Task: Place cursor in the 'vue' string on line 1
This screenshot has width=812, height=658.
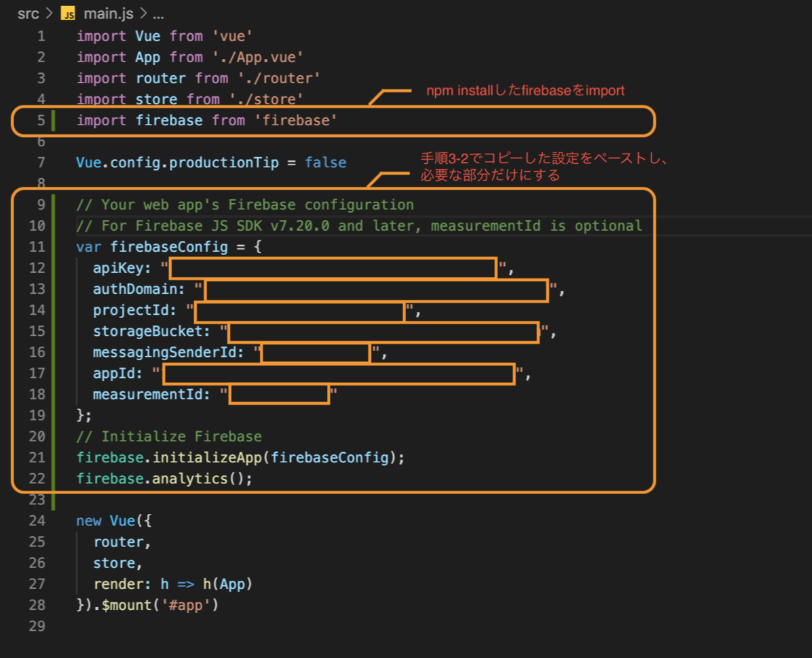Action: (x=232, y=36)
